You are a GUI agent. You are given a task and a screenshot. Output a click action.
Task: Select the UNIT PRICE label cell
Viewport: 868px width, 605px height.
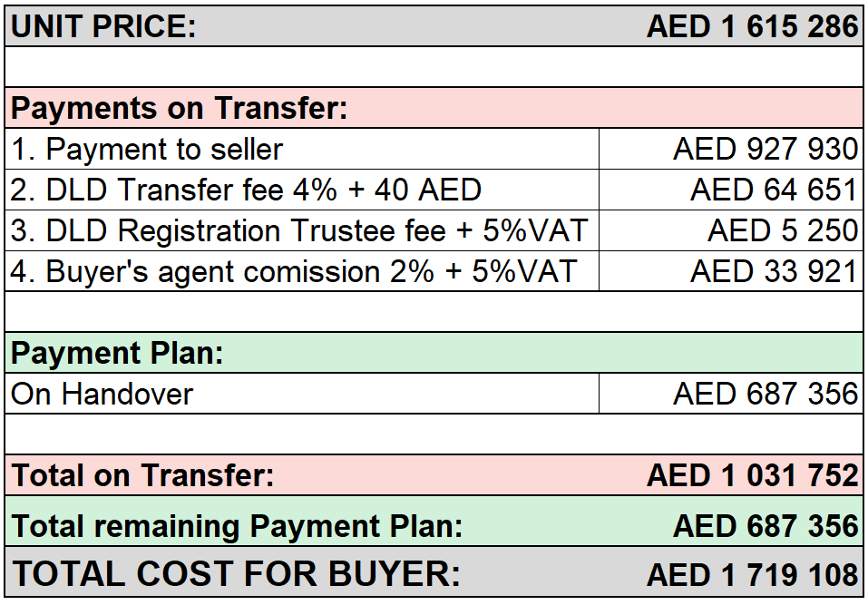pyautogui.click(x=103, y=26)
